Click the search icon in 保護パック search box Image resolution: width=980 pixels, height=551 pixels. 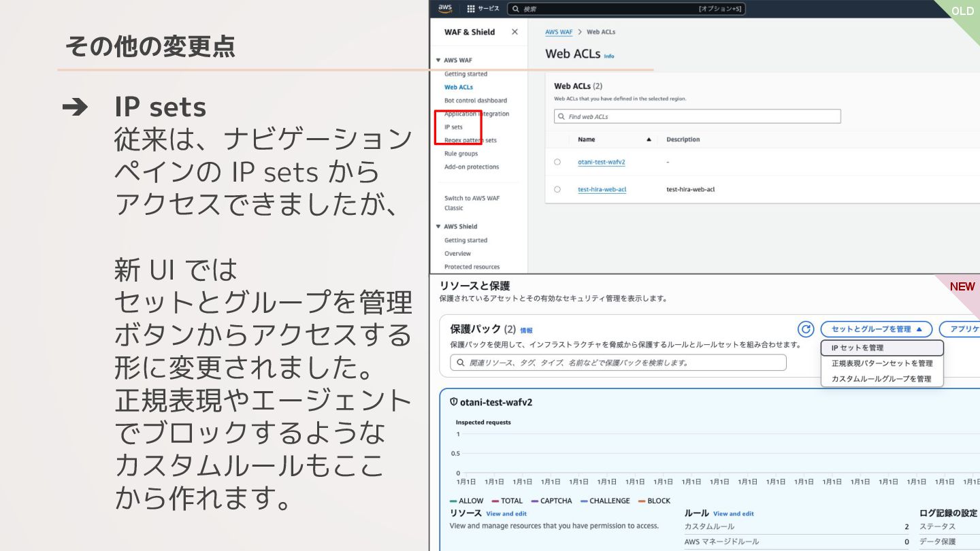tap(461, 363)
